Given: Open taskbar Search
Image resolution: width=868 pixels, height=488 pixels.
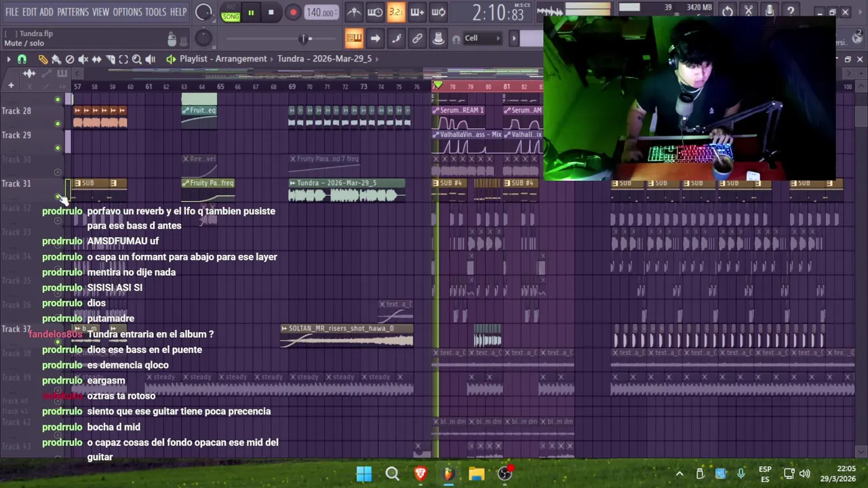Looking at the screenshot, I should click(392, 474).
